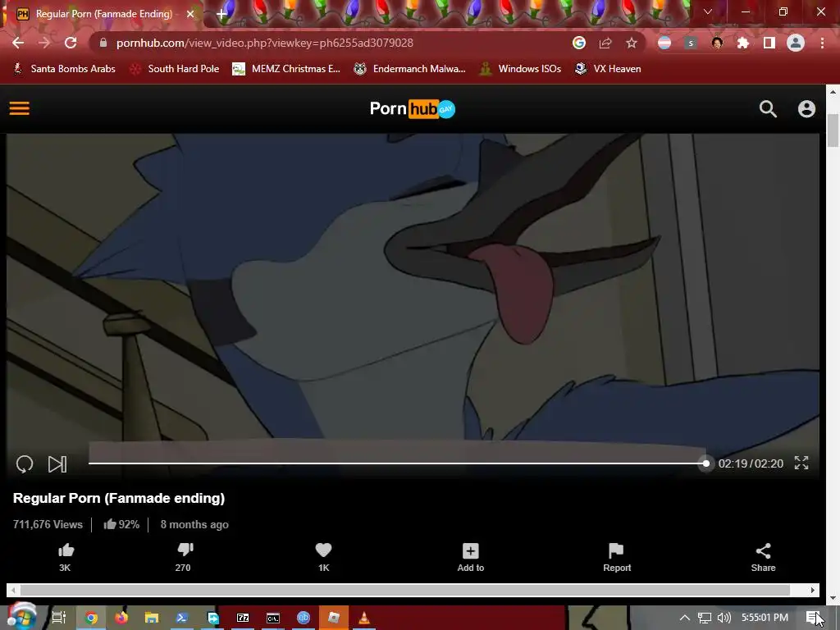Seek on the video progress bar
This screenshot has height=630, width=840.
coord(397,463)
